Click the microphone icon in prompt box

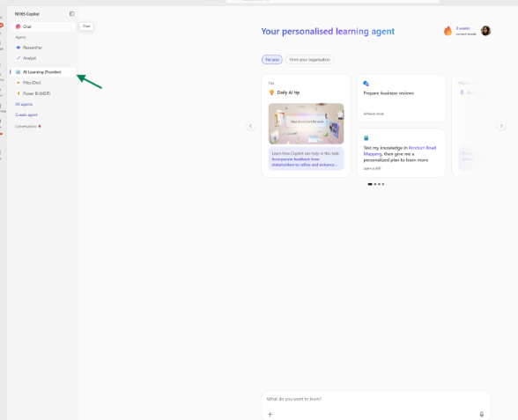click(482, 414)
